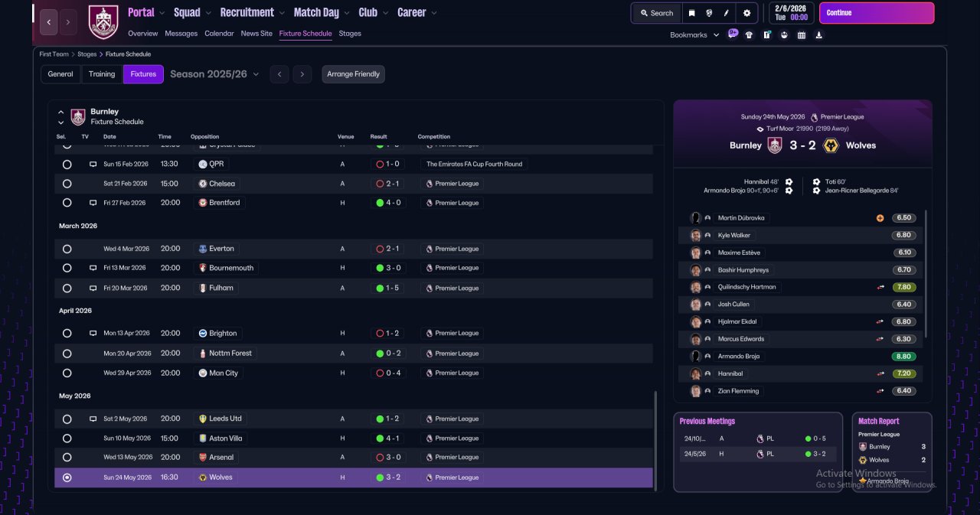
Task: Click injury cross icon for Martin Dúbravka
Action: point(880,218)
